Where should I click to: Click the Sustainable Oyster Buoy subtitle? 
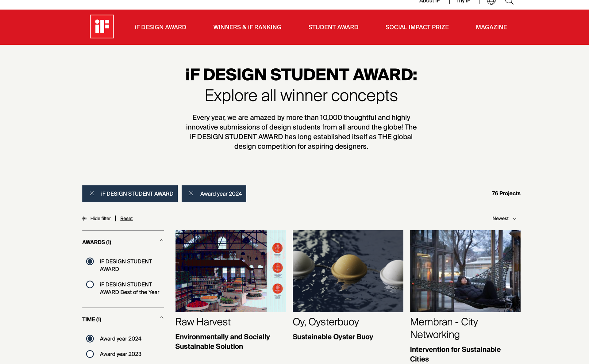333,337
